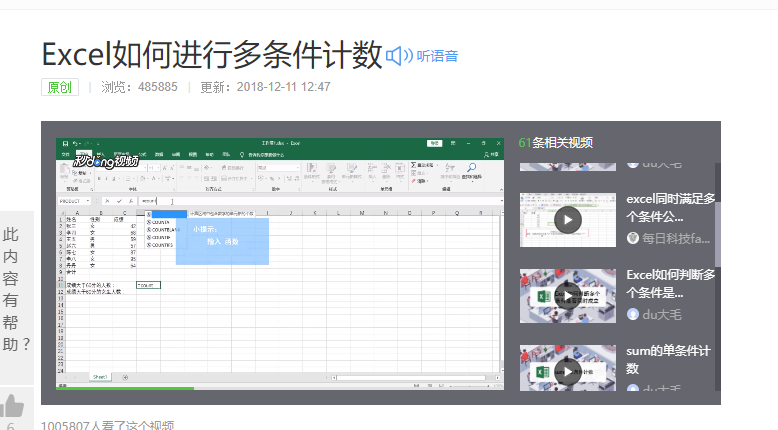This screenshot has height=430, width=778.
Task: Click the 更新：2018-12-11 12:47 date text
Action: [x=265, y=87]
